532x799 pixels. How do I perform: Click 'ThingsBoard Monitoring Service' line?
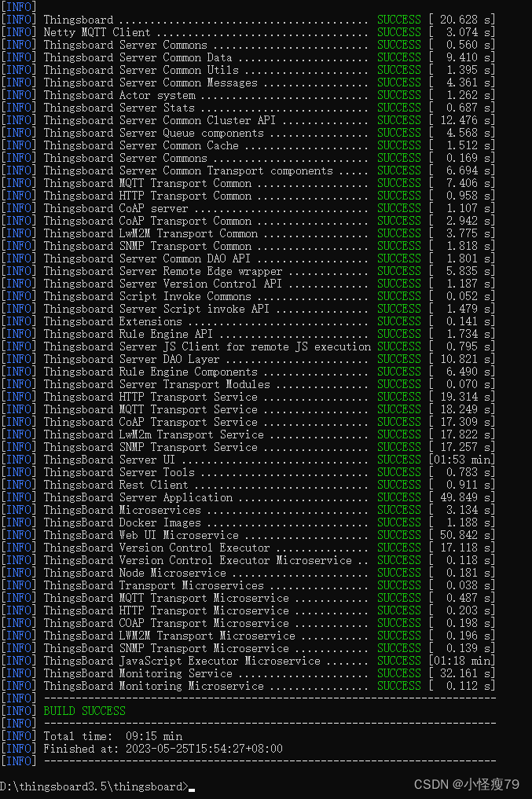pos(248,673)
